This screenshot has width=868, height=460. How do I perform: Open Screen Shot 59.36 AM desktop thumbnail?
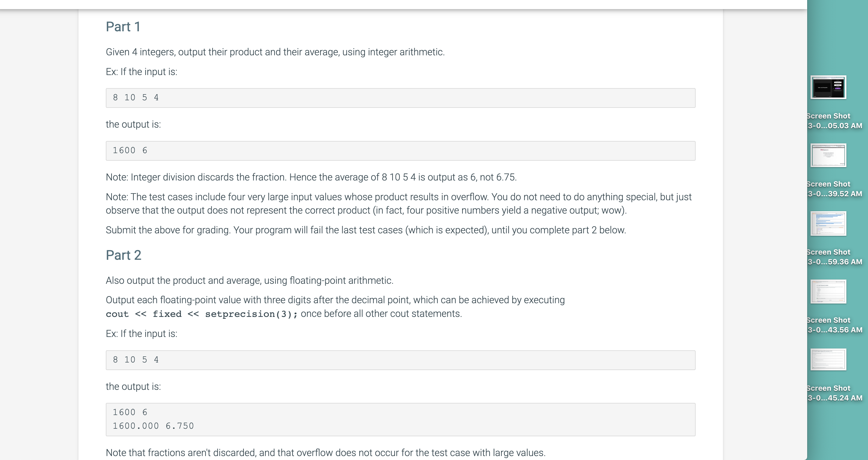click(x=828, y=224)
